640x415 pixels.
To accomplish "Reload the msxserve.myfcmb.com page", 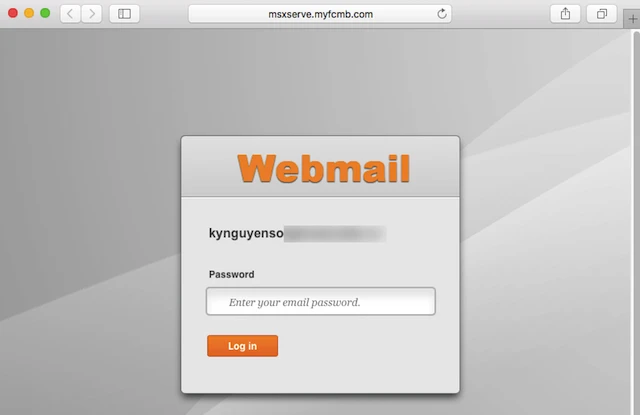I will click(x=442, y=14).
